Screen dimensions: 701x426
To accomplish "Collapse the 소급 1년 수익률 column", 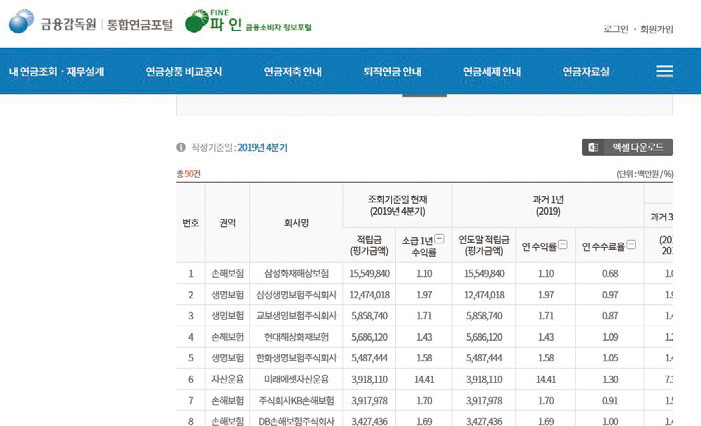I will click(439, 239).
